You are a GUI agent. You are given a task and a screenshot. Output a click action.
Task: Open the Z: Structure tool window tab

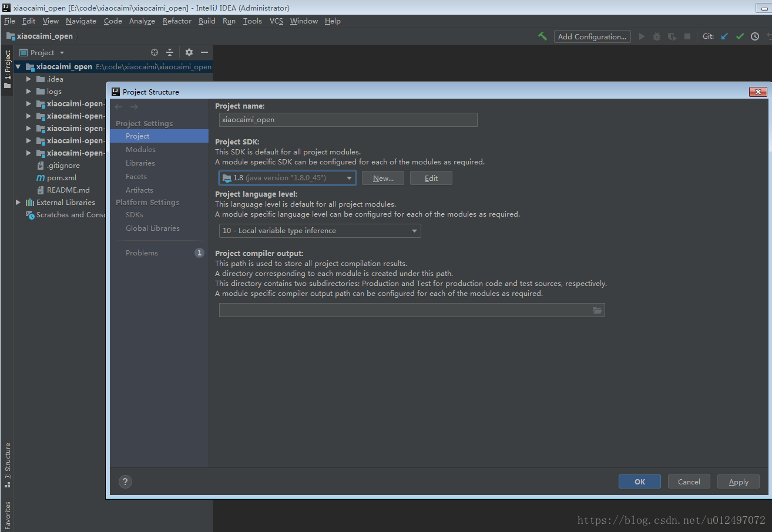[8, 466]
